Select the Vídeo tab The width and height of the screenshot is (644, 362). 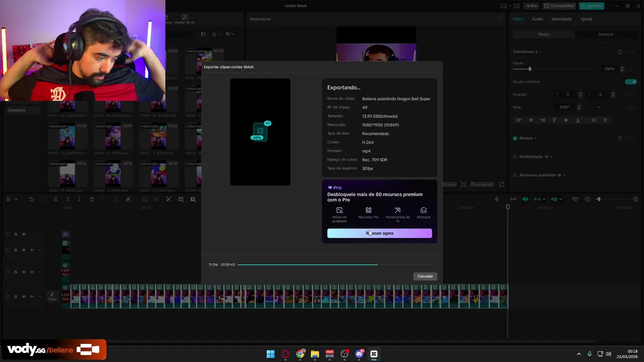tap(518, 19)
